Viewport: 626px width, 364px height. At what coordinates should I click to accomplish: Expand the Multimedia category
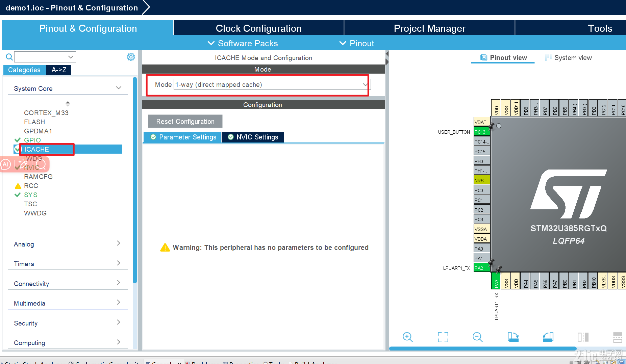[x=119, y=302]
